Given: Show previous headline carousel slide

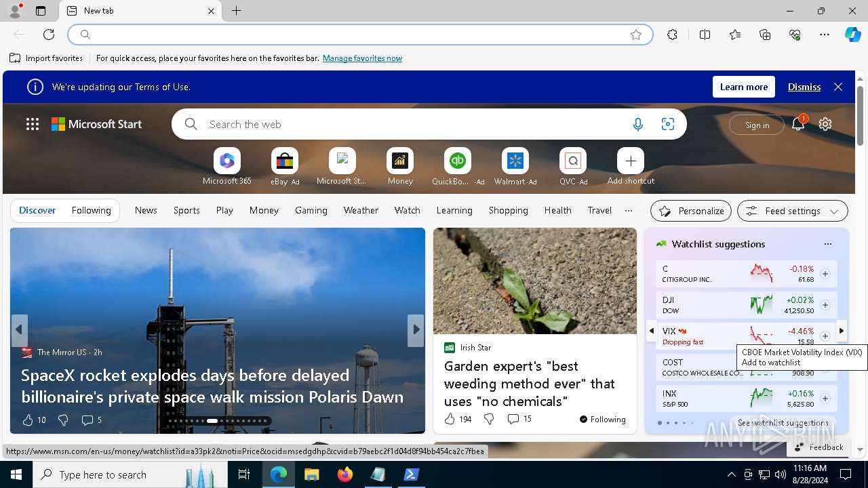Looking at the screenshot, I should coord(19,330).
